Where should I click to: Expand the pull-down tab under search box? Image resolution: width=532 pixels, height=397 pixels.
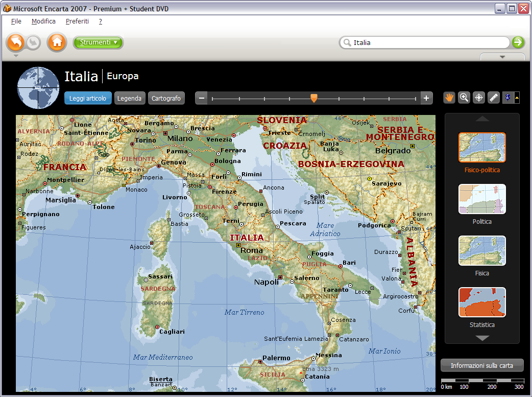[x=502, y=57]
